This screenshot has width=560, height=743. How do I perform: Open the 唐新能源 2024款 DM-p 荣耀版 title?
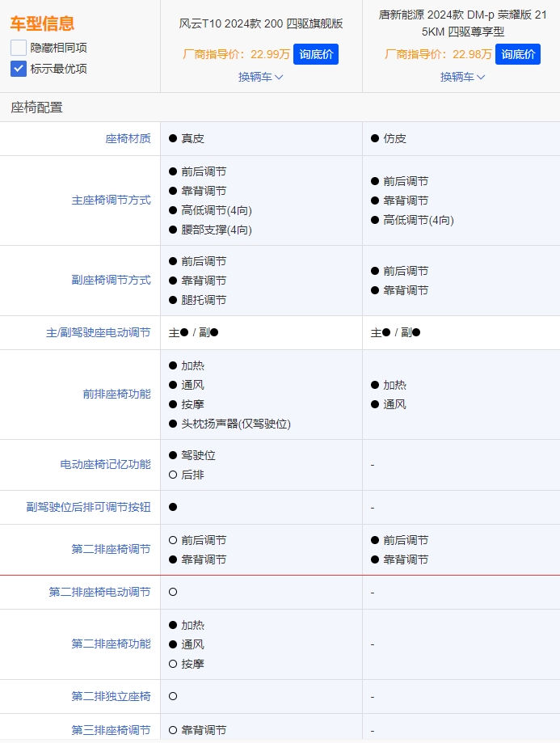[462, 23]
